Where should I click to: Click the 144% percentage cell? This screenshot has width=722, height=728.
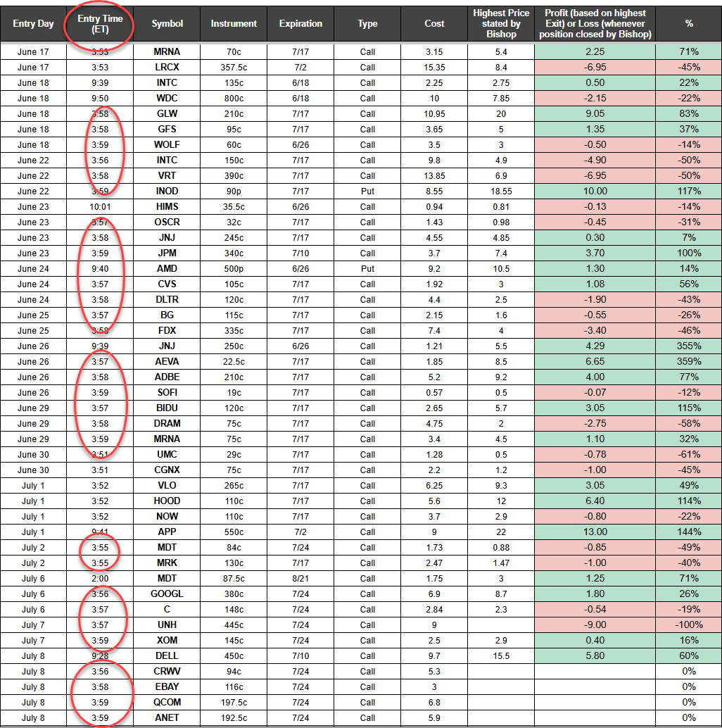(x=689, y=532)
